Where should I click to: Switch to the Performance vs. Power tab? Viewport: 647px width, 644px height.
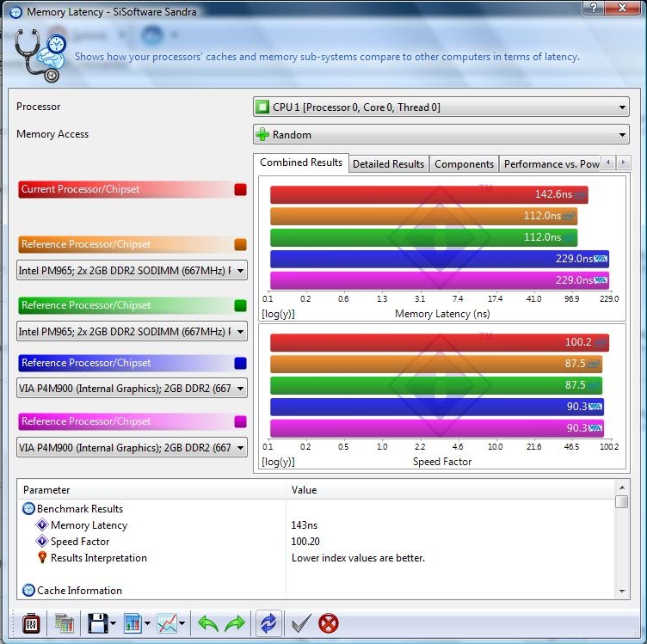point(551,164)
